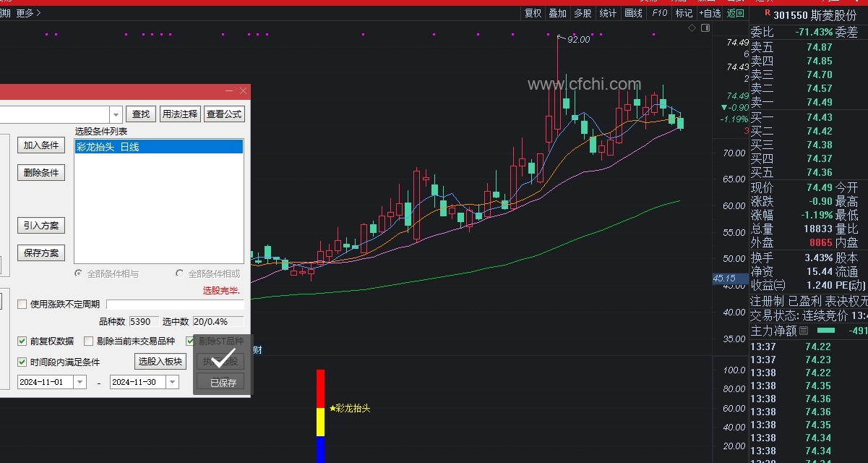Toggle the 时间段内满足条件 checkbox

tap(22, 362)
